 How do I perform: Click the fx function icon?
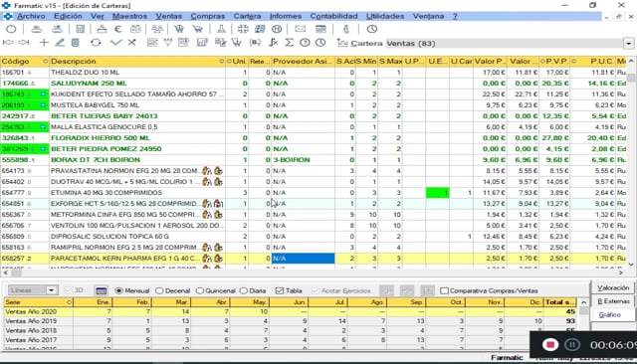[274, 43]
